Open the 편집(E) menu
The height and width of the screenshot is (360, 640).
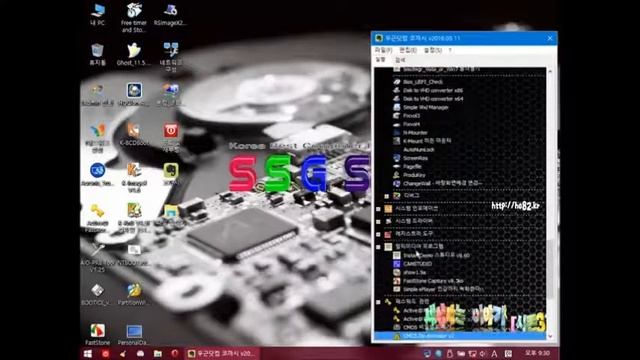[408, 50]
